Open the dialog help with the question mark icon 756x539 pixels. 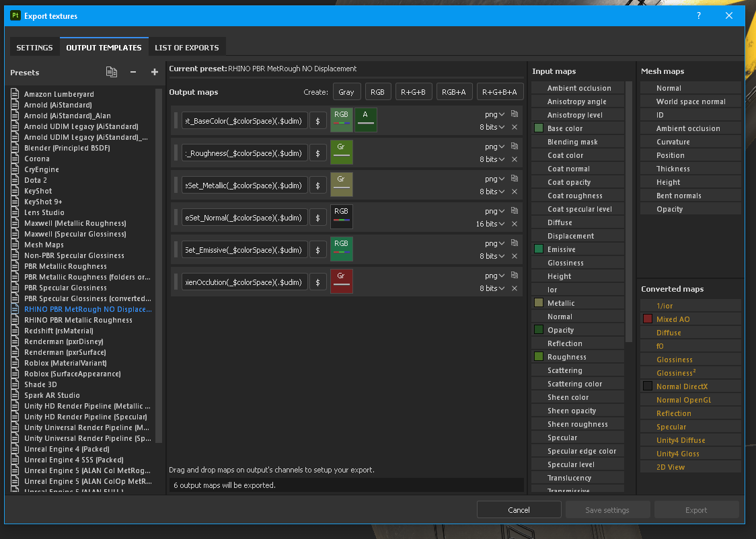click(698, 15)
